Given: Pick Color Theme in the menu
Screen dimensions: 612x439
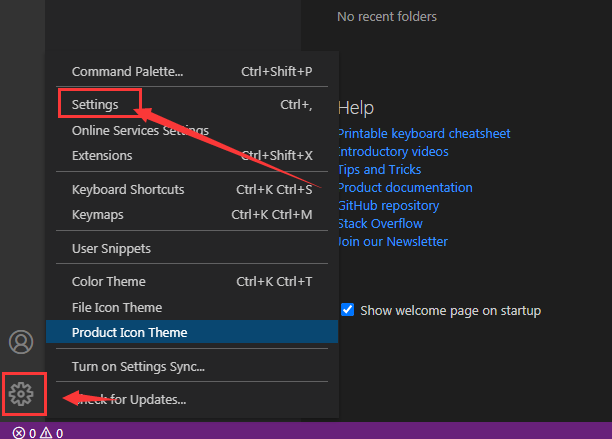Looking at the screenshot, I should [108, 281].
